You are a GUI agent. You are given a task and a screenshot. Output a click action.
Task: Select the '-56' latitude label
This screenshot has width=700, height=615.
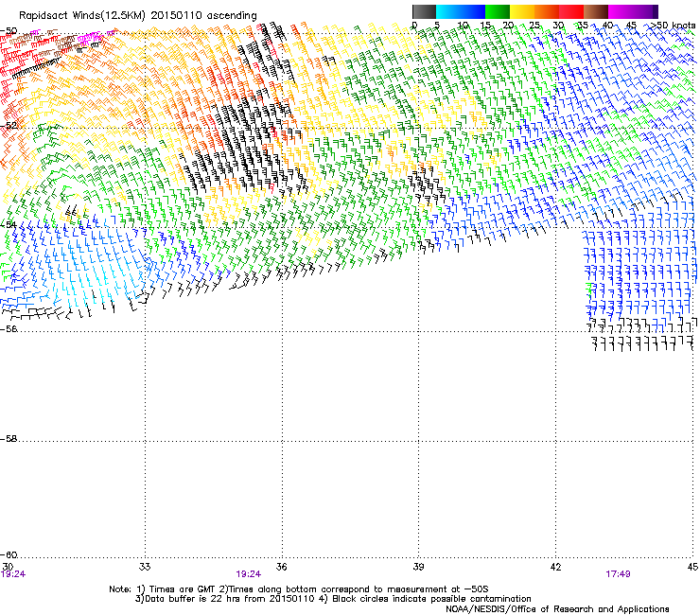point(9,328)
